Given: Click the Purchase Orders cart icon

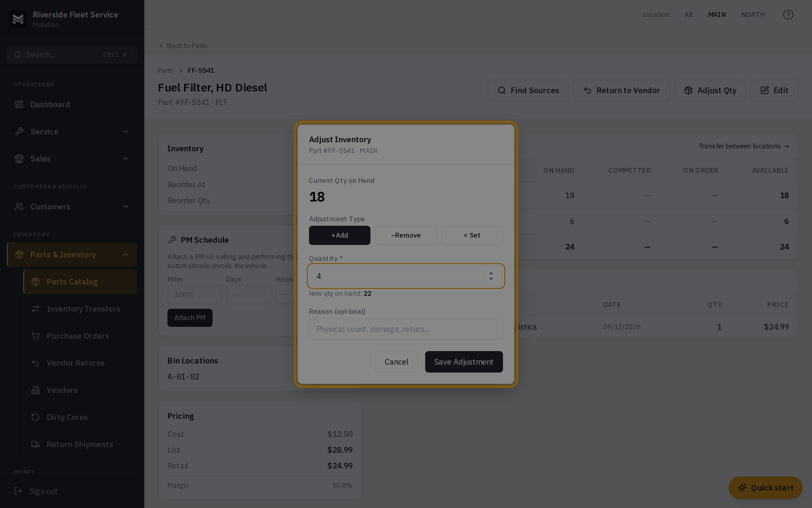Looking at the screenshot, I should click(36, 336).
